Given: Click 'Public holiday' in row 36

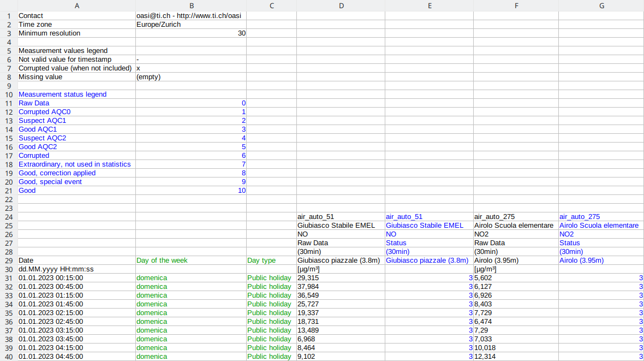Looking at the screenshot, I should 271,322.
